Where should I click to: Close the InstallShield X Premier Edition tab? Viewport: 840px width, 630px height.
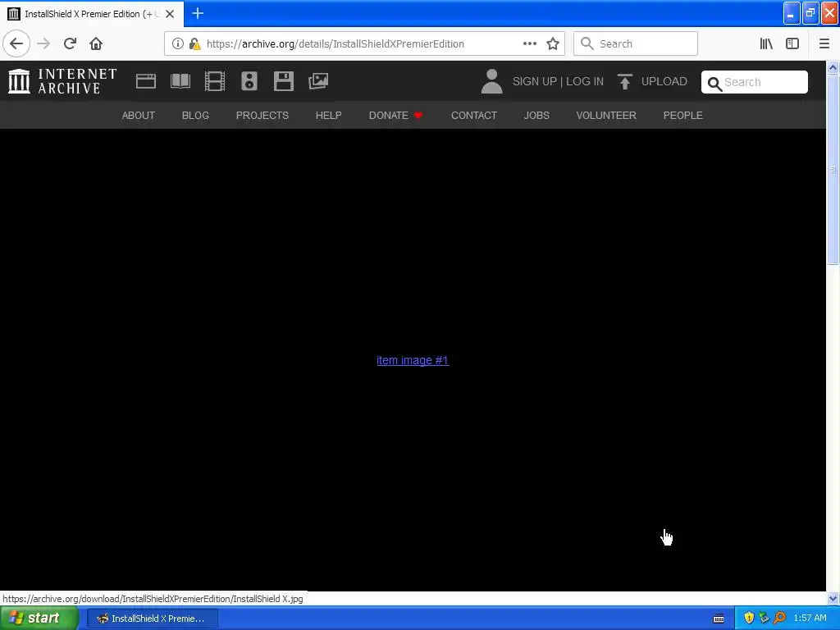pyautogui.click(x=170, y=14)
